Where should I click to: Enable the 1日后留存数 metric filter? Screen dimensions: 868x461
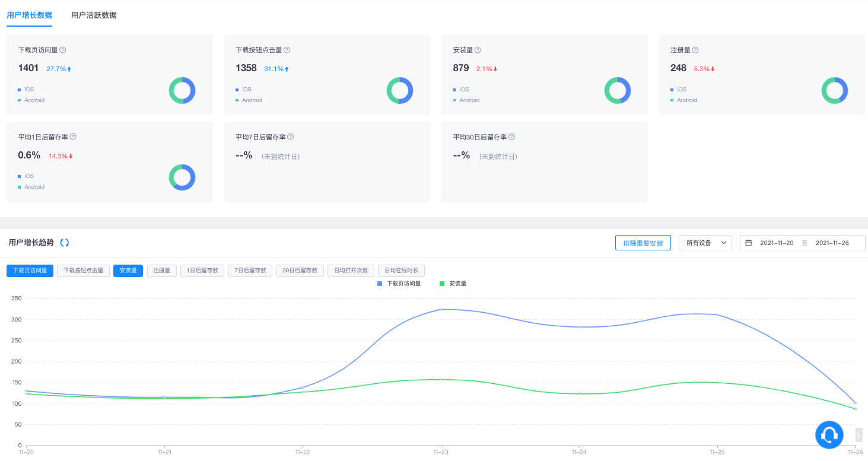pos(202,271)
